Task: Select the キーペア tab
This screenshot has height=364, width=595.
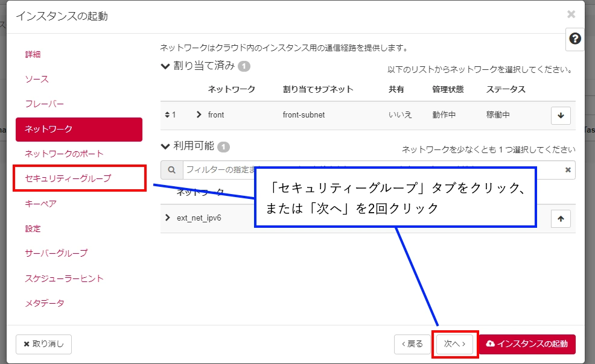Action: point(40,204)
